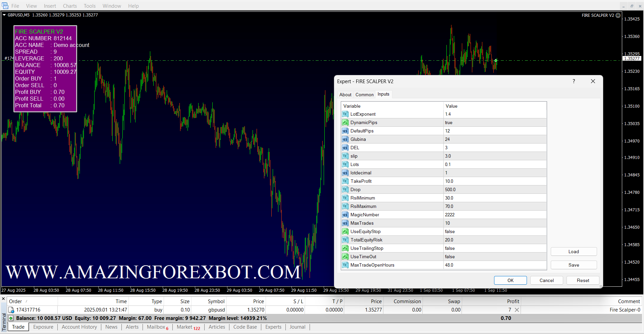Image resolution: width=644 pixels, height=334 pixels.
Task: Open the chart menu arrow beside GBPUSD,M5
Action: 4,15
